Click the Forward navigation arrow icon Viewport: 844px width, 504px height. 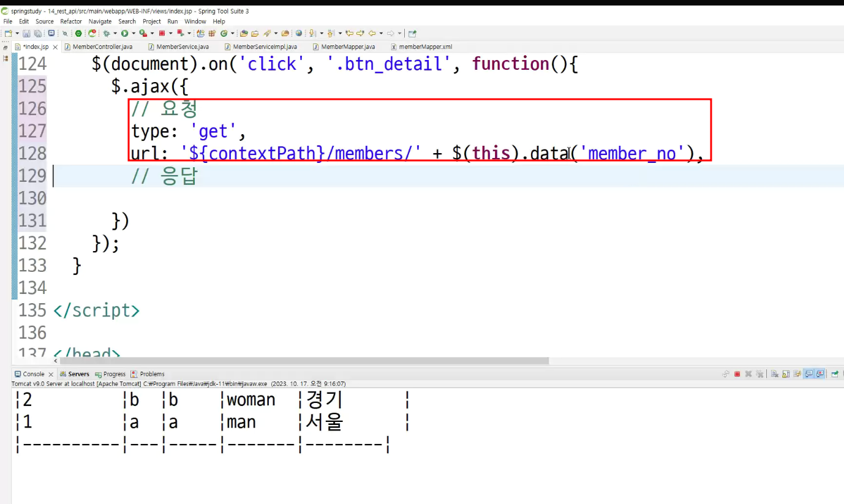point(390,33)
